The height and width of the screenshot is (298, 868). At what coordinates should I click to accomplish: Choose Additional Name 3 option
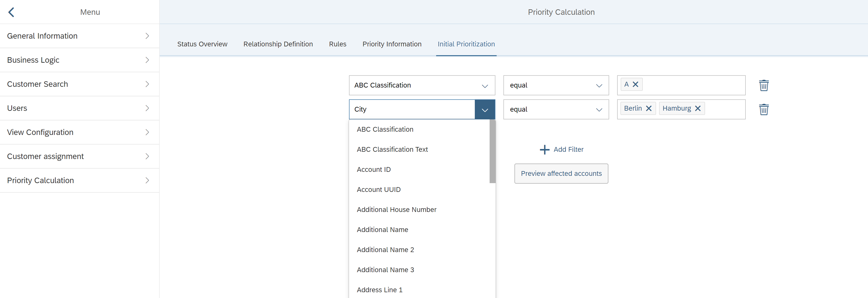click(419, 270)
